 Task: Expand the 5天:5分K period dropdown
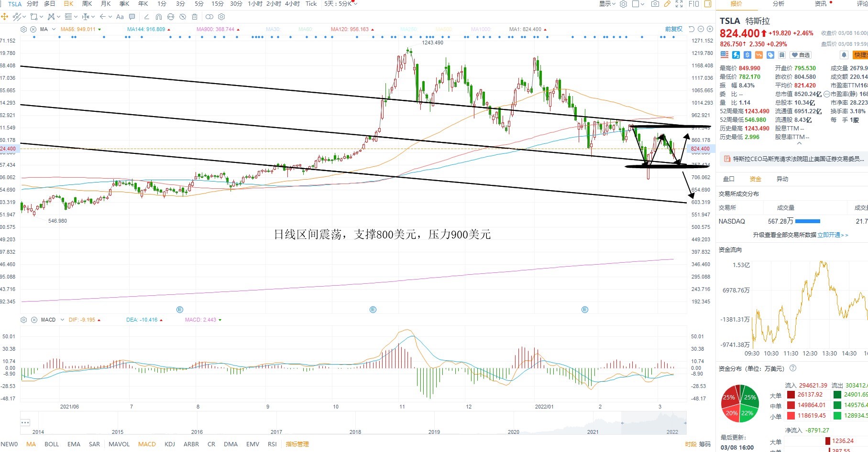pyautogui.click(x=341, y=4)
